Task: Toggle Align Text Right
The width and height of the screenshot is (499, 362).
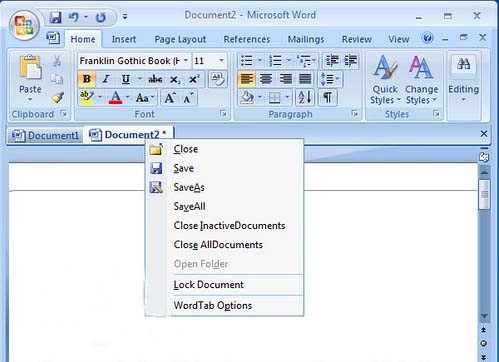Action: pos(286,79)
